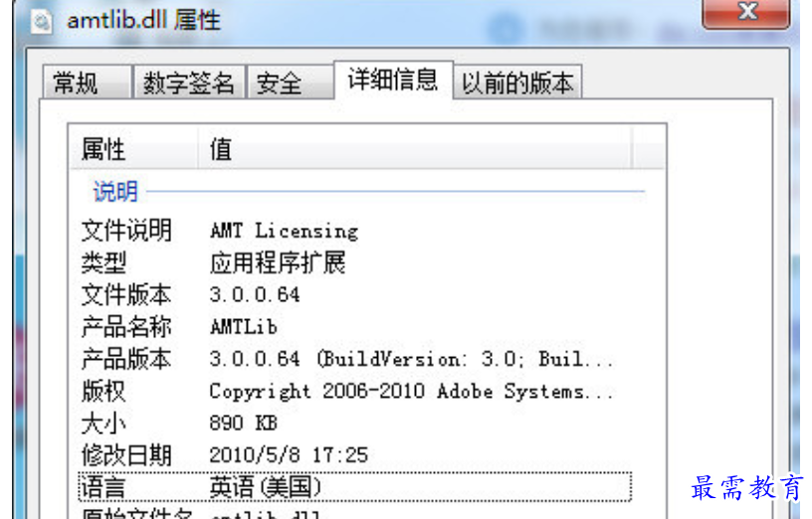Sort by the 属性 column header

click(133, 149)
